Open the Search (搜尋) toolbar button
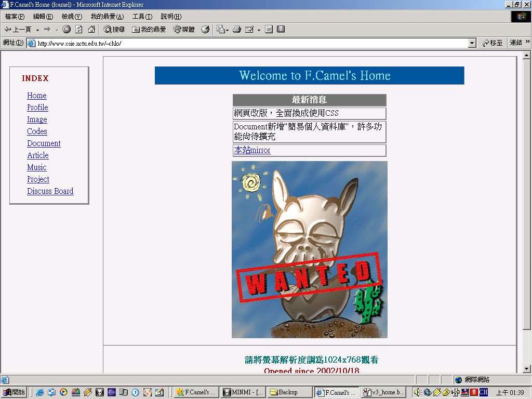 (114, 30)
